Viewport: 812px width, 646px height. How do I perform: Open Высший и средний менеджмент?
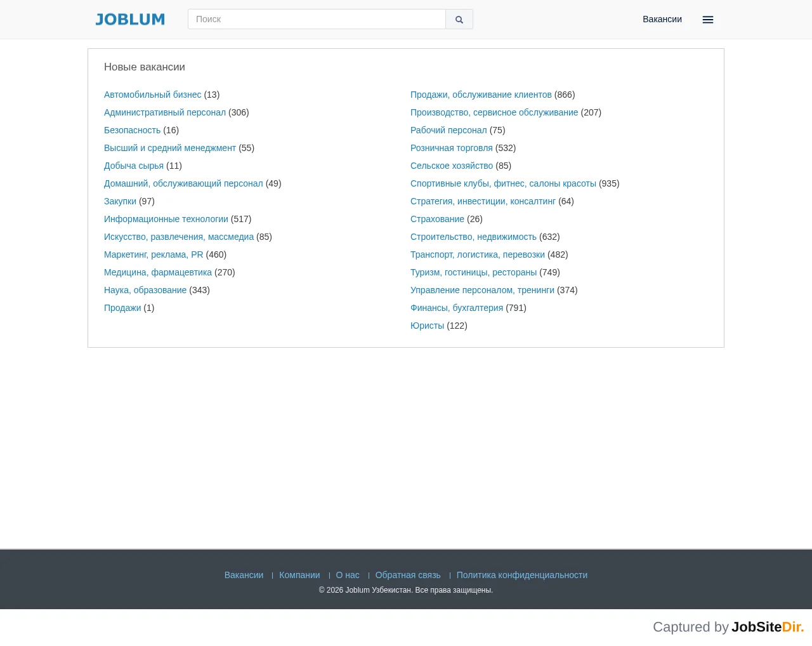click(x=170, y=148)
